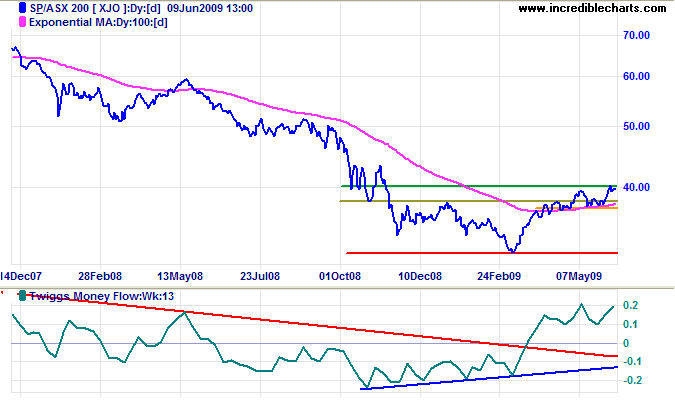Click the pink Exponential MA legend swatch
The height and width of the screenshot is (400, 675).
point(22,22)
